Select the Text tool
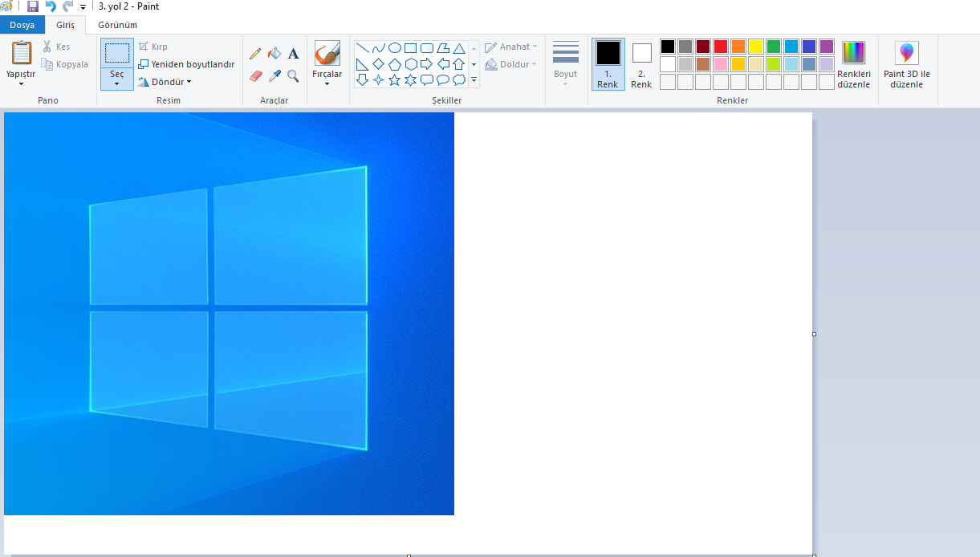The height and width of the screenshot is (557, 980). 293,54
